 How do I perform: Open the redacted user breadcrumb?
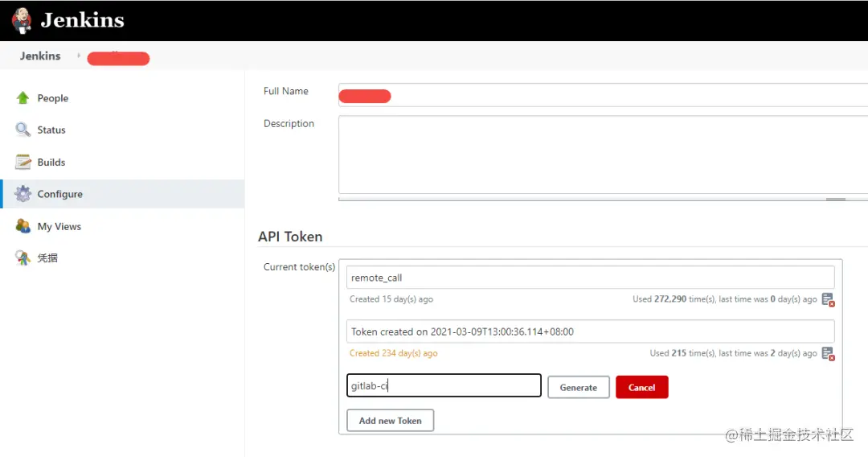[x=118, y=58]
